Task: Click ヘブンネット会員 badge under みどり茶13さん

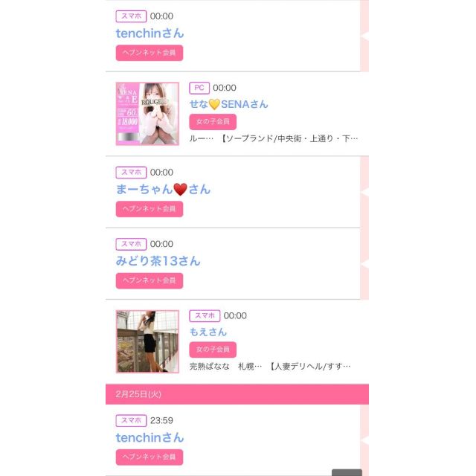Action: tap(149, 280)
